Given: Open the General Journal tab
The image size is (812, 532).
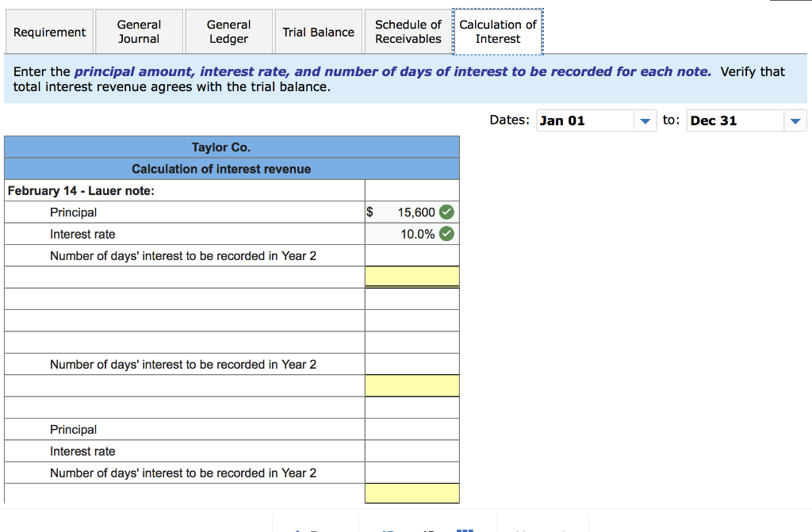Looking at the screenshot, I should [x=139, y=32].
